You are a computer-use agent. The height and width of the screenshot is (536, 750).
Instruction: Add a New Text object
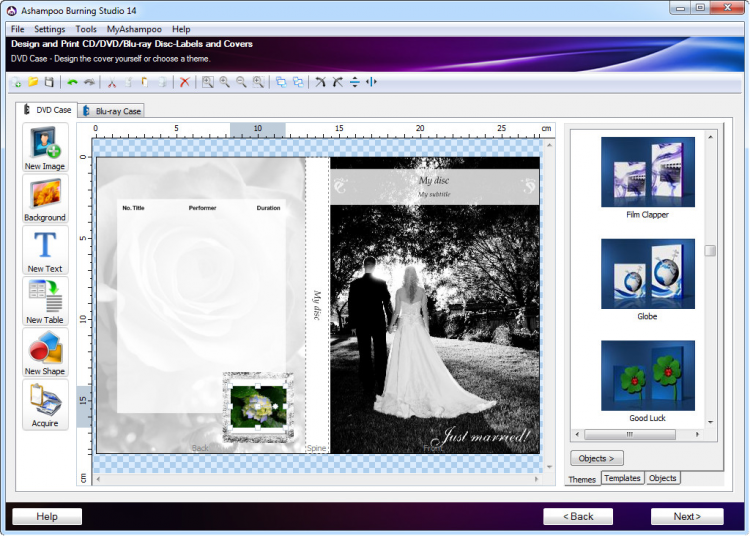coord(45,250)
